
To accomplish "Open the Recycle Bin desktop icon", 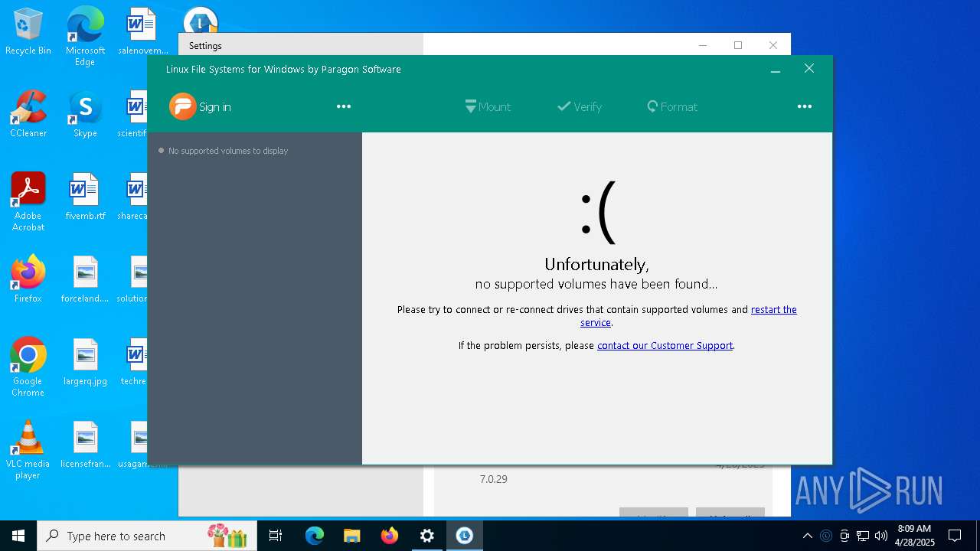I will click(x=28, y=32).
